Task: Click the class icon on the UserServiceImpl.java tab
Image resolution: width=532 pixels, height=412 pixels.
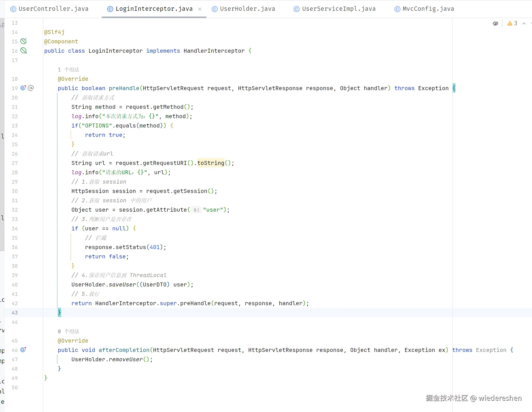Action: [x=296, y=9]
